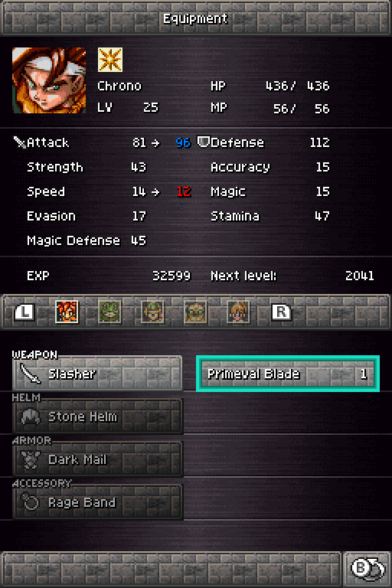This screenshot has width=392, height=588.
Task: Open the Stone Helm helm slot
Action: pos(97,416)
